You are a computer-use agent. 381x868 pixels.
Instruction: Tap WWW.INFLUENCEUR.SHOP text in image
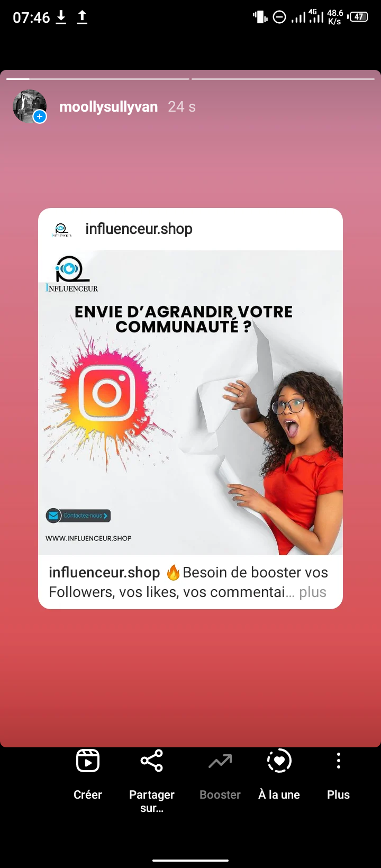(x=88, y=538)
